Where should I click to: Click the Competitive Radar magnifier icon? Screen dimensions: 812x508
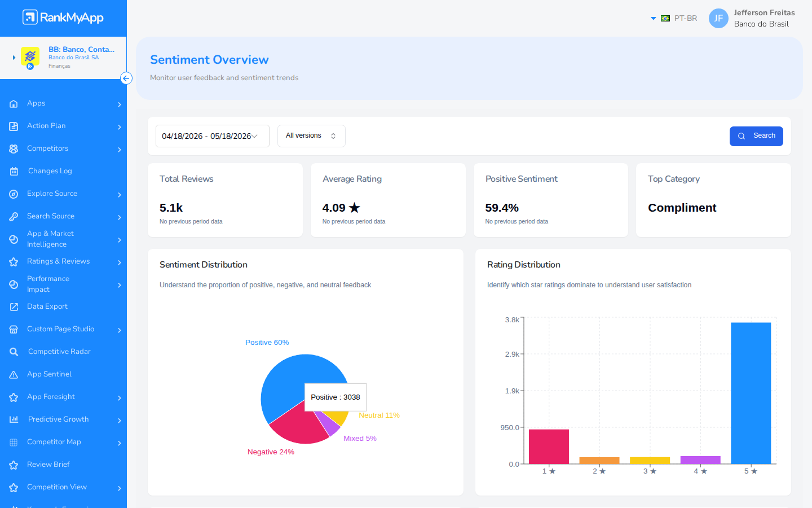pyautogui.click(x=14, y=352)
